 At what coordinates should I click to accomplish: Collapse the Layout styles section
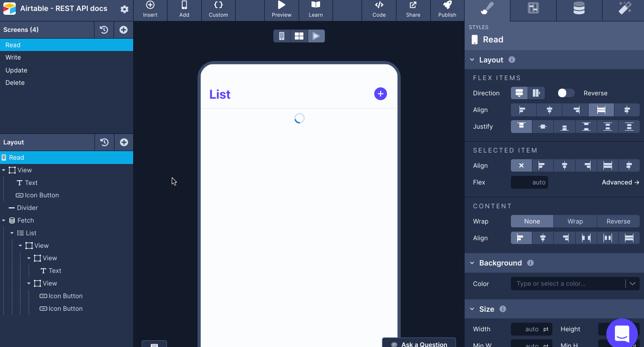click(472, 60)
